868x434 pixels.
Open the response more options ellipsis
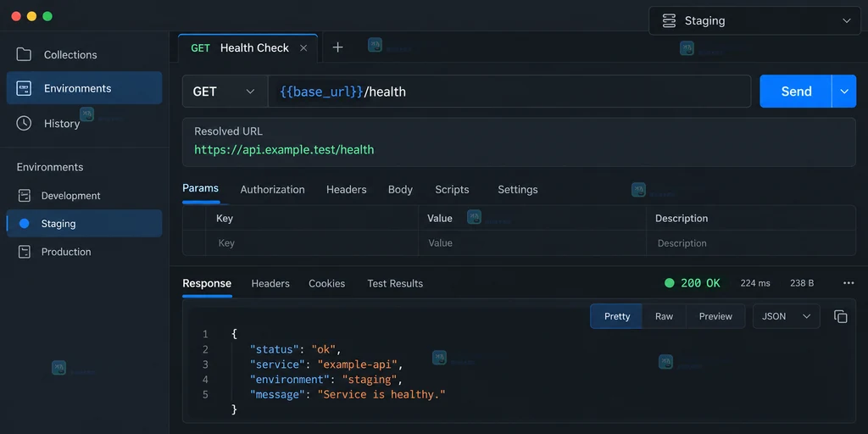tap(848, 283)
